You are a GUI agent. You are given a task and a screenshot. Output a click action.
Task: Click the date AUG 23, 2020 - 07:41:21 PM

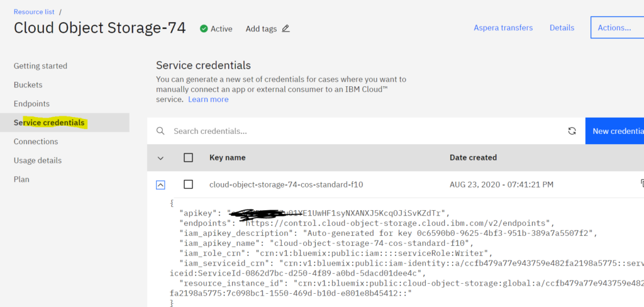click(501, 184)
